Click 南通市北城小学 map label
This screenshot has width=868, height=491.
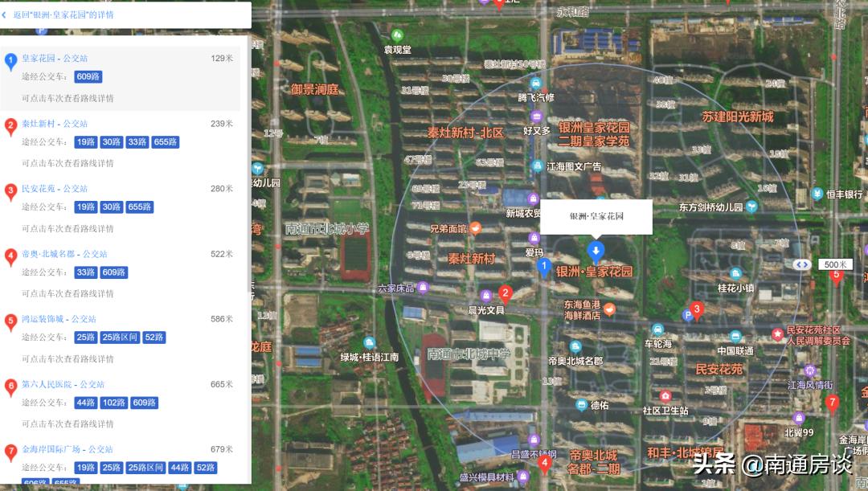[326, 228]
